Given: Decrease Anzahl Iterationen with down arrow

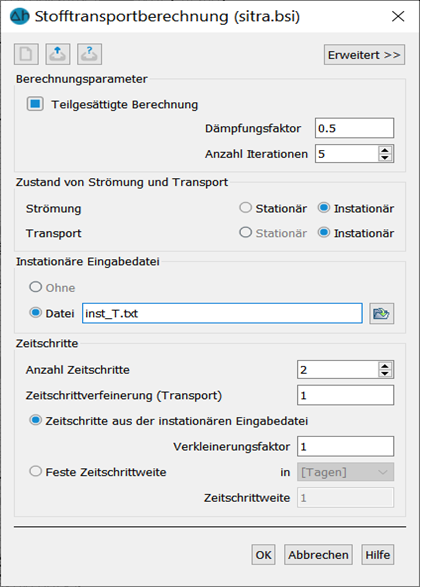Looking at the screenshot, I should [x=385, y=158].
